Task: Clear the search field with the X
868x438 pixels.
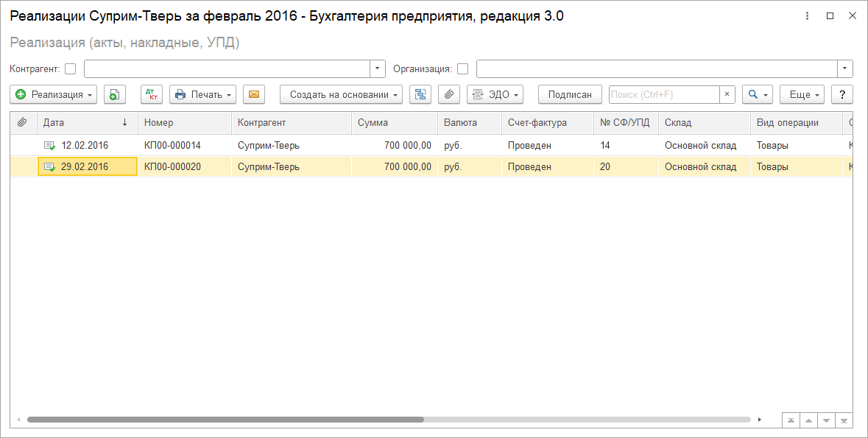Action: 727,95
